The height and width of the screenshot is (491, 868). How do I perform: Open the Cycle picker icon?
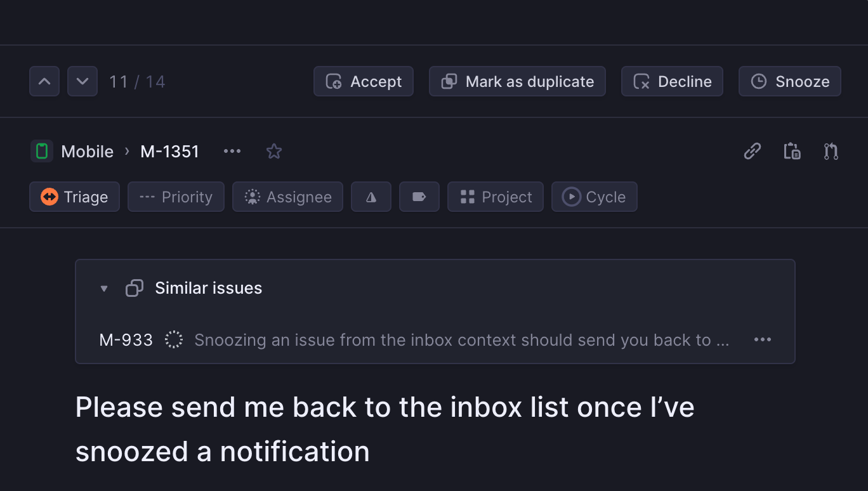point(594,197)
